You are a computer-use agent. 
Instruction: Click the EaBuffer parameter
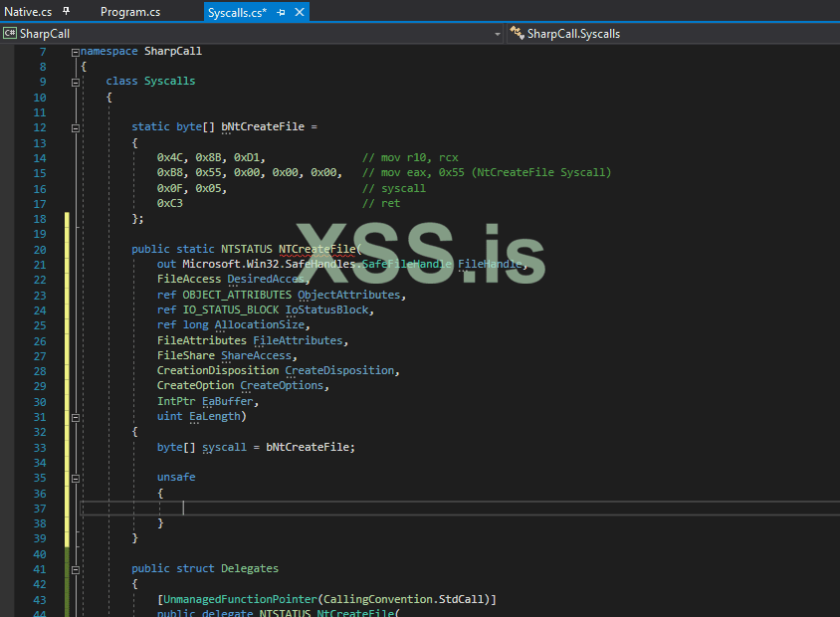click(x=227, y=401)
